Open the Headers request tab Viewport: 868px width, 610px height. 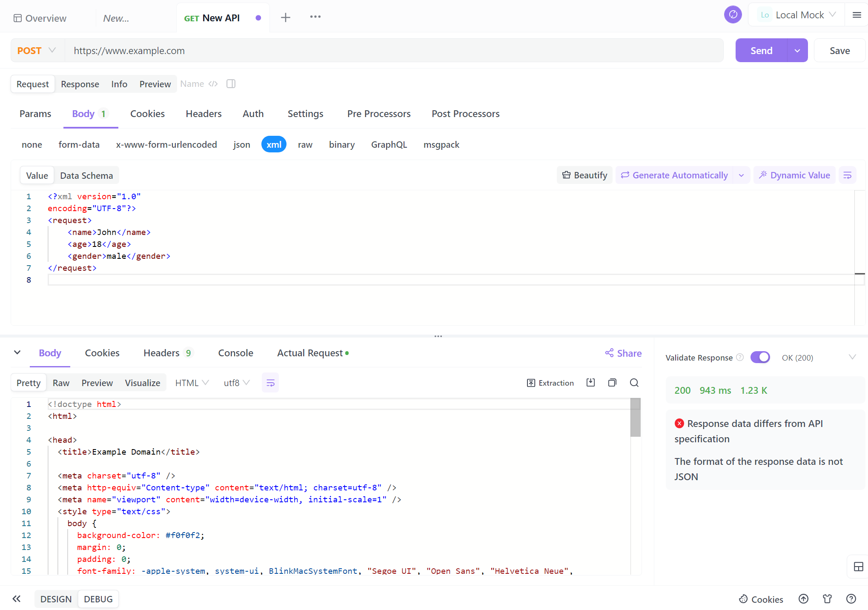(x=203, y=114)
